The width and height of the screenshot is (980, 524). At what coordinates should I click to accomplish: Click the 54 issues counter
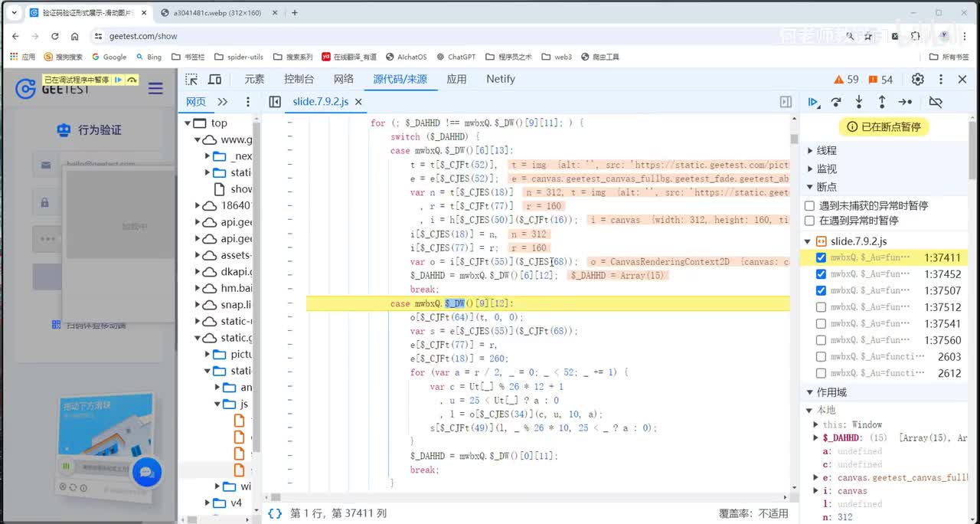point(880,79)
